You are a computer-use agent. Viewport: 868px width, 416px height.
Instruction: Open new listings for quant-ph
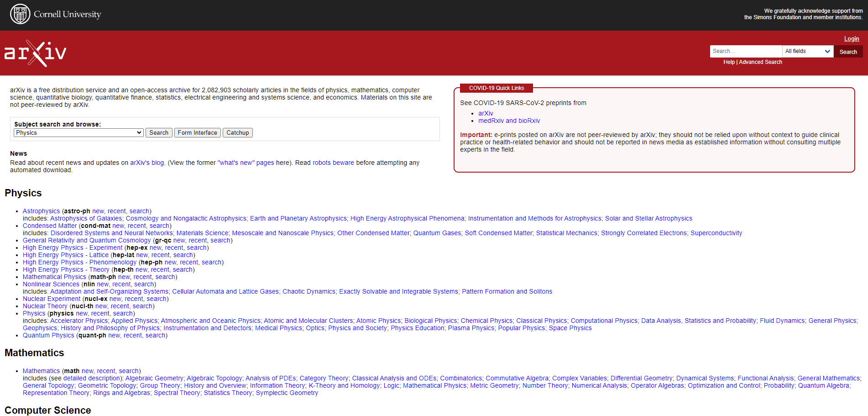coord(114,335)
